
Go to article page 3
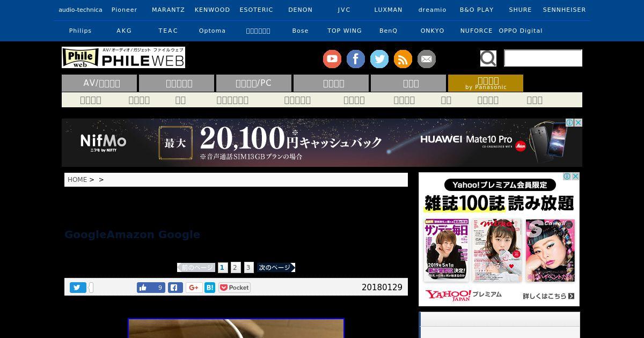click(x=248, y=267)
